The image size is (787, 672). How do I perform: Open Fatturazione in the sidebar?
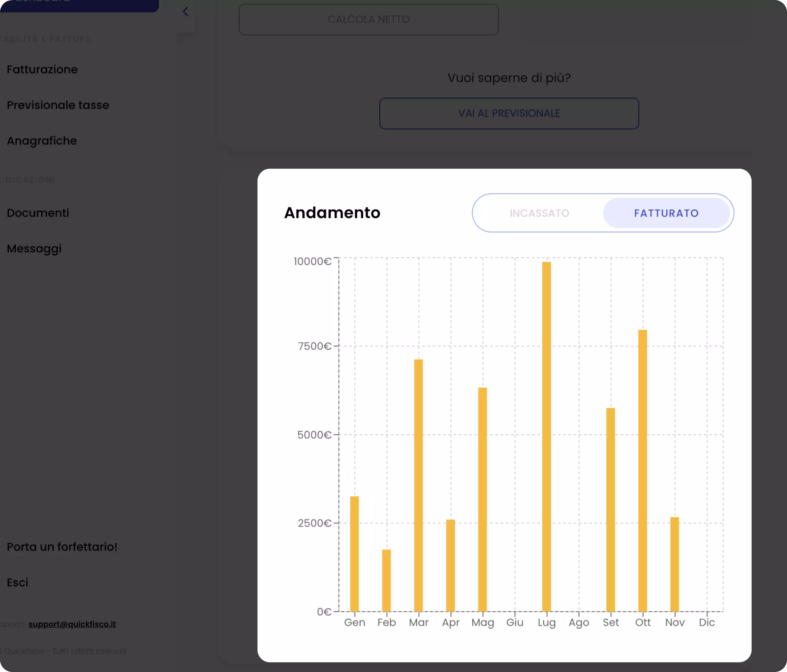(x=42, y=69)
